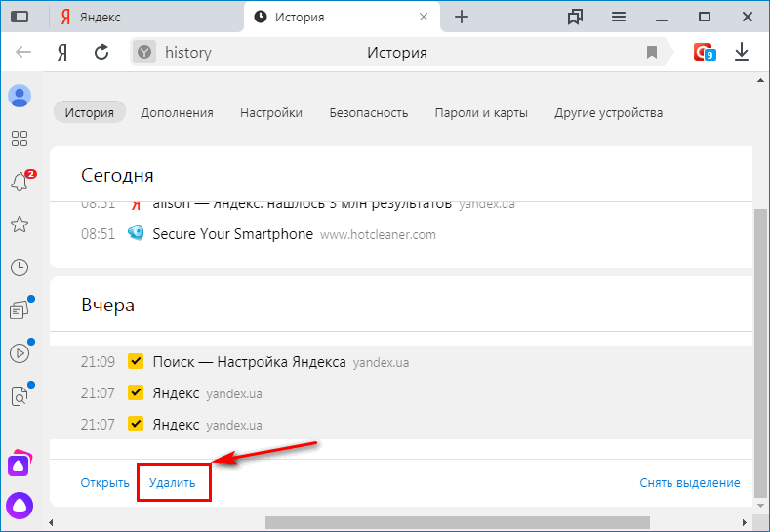The image size is (770, 532).
Task: Open the Secure Your Smartphone history entry
Action: coord(233,234)
